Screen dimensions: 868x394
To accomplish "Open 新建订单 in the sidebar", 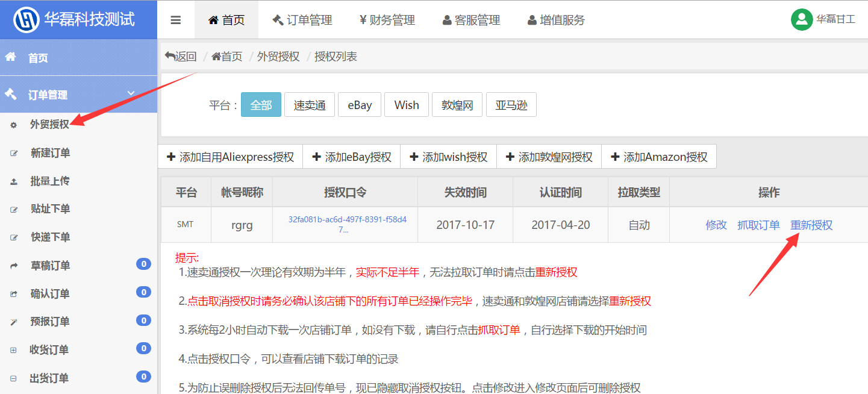I will point(50,153).
